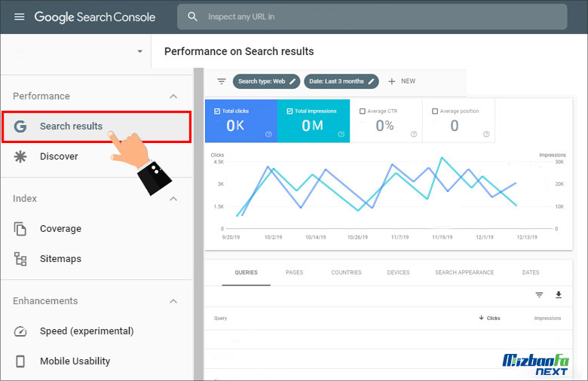588x381 pixels.
Task: Edit the Date: Last 3 months chip
Action: (x=340, y=81)
